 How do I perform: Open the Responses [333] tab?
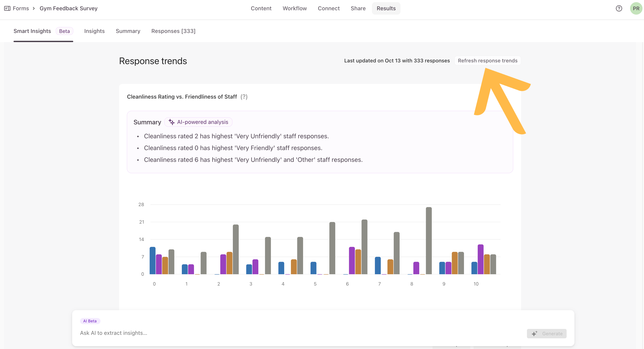coord(173,31)
